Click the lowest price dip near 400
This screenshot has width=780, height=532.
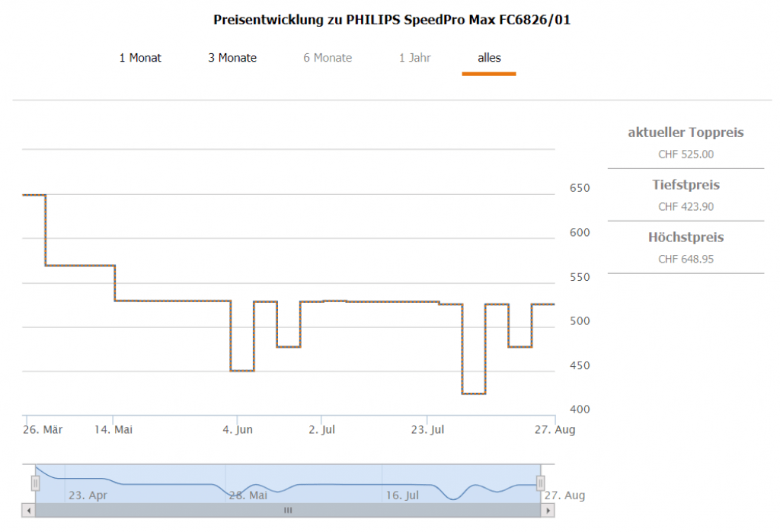(x=474, y=393)
